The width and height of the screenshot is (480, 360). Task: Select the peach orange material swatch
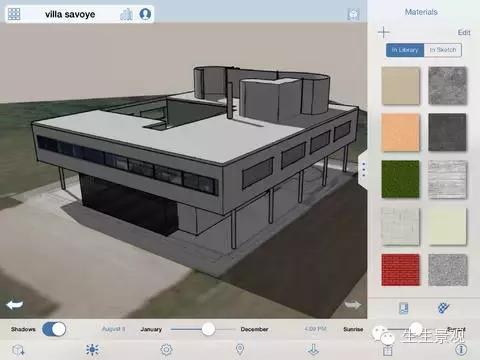point(400,132)
